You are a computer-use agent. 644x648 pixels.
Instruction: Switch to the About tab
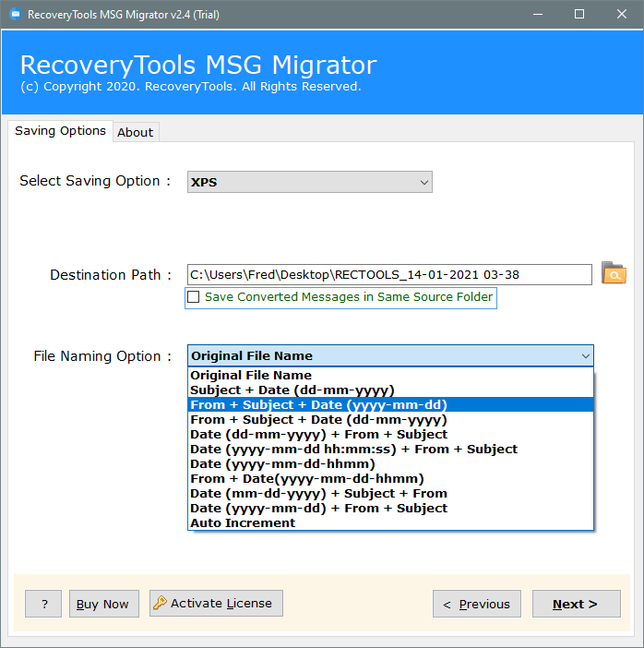click(x=136, y=132)
